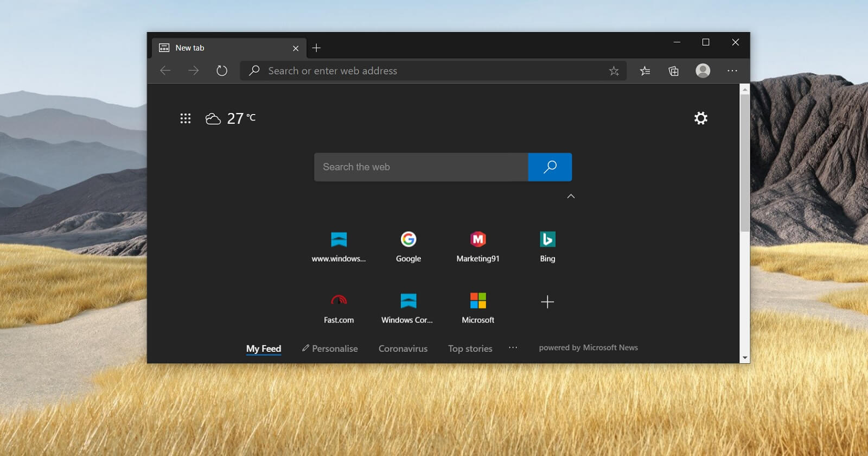Click the blue search magnifier button

pos(550,167)
